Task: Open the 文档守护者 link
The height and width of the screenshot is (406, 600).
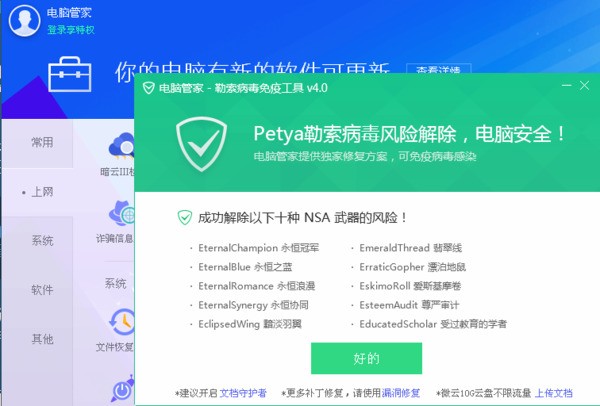Action: (243, 393)
